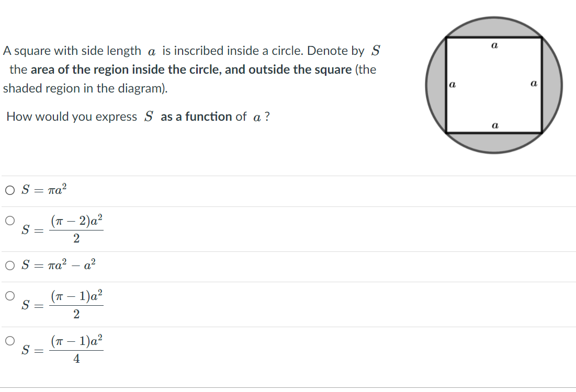The width and height of the screenshot is (576, 392).
Task: Select the option S = (π − 1)a²/2
Action: coord(9,296)
